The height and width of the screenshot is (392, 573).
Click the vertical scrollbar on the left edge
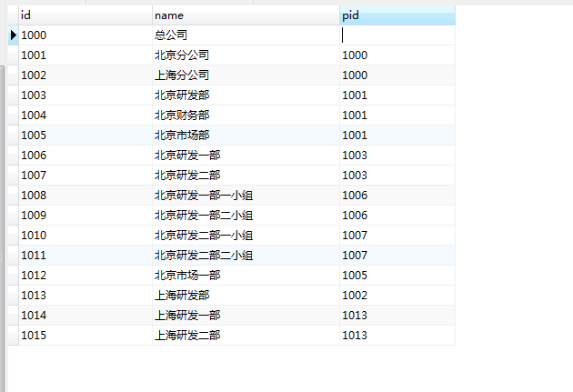point(2,228)
